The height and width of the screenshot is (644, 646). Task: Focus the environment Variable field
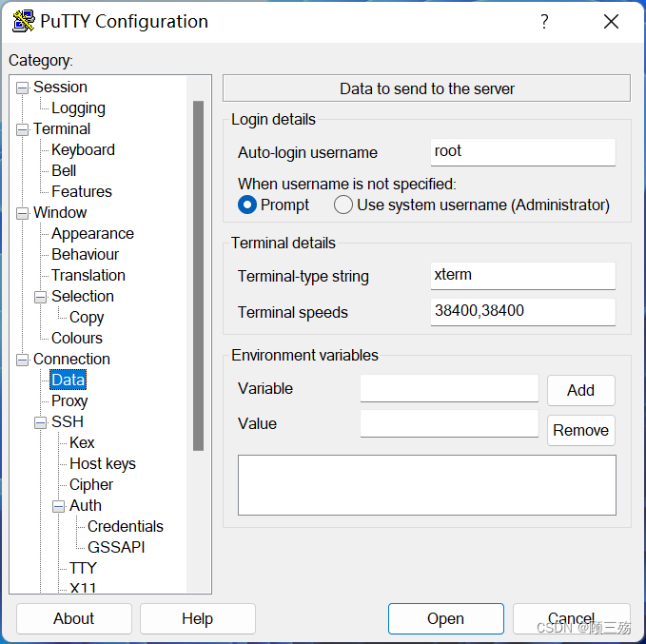(x=449, y=388)
